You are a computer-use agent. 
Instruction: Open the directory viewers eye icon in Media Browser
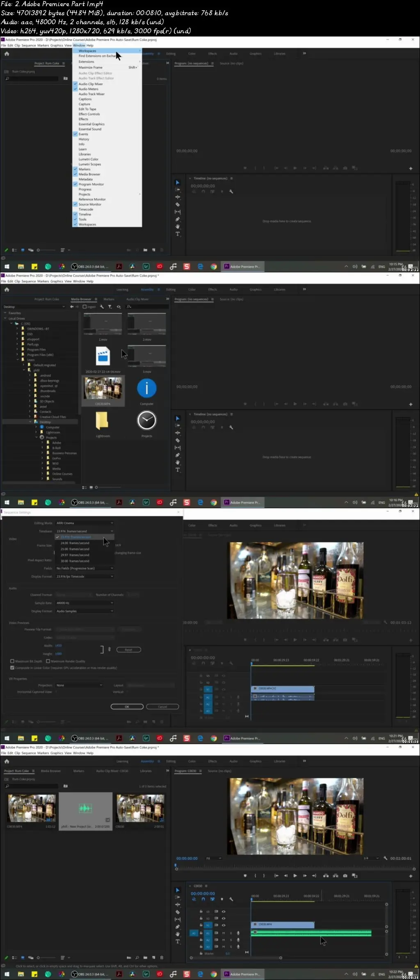[119, 306]
